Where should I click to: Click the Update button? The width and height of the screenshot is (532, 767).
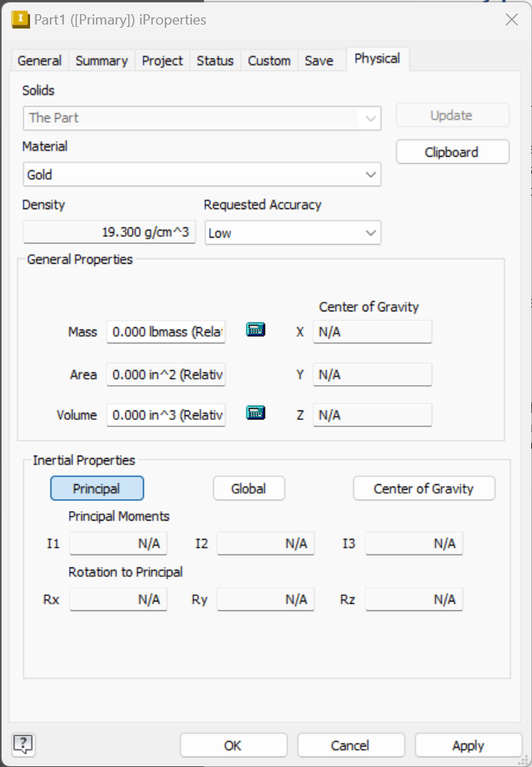(x=452, y=115)
